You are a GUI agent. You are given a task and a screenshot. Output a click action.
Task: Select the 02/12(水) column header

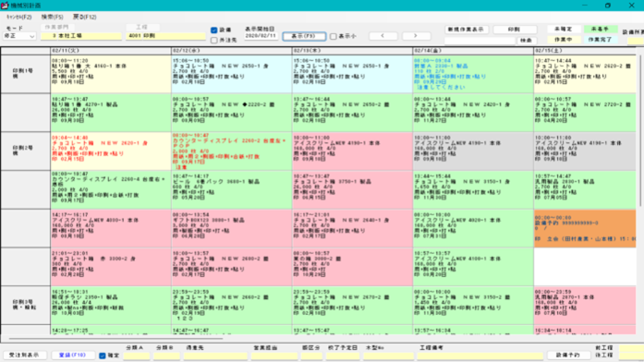coord(232,51)
